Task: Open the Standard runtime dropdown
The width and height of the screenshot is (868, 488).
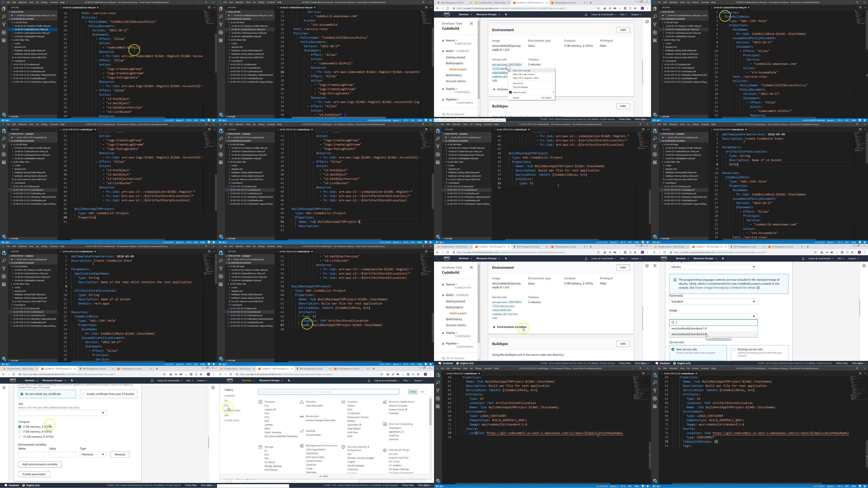Action: pos(713,301)
